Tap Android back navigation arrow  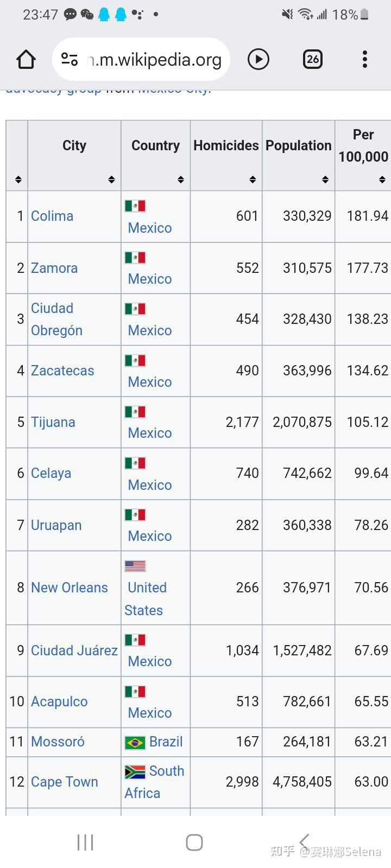[x=304, y=842]
